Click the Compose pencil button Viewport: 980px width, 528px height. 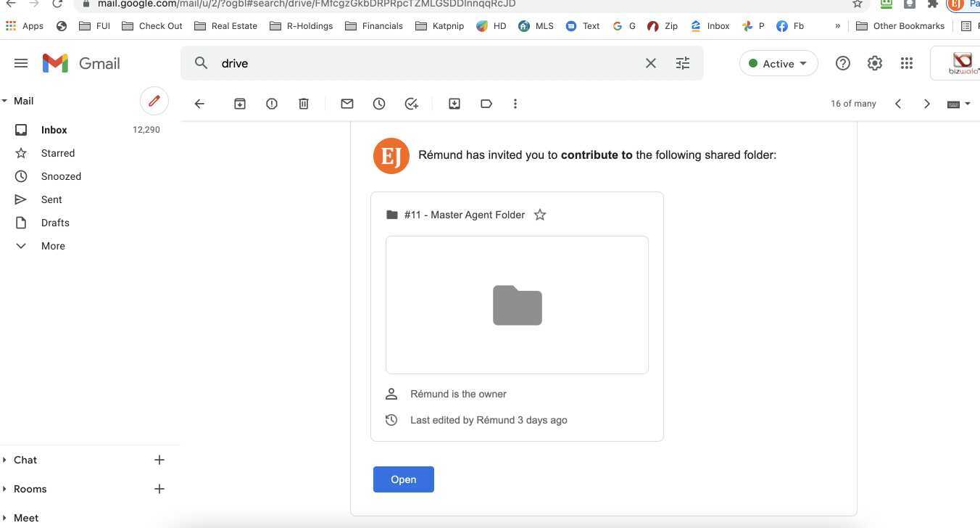(x=154, y=101)
